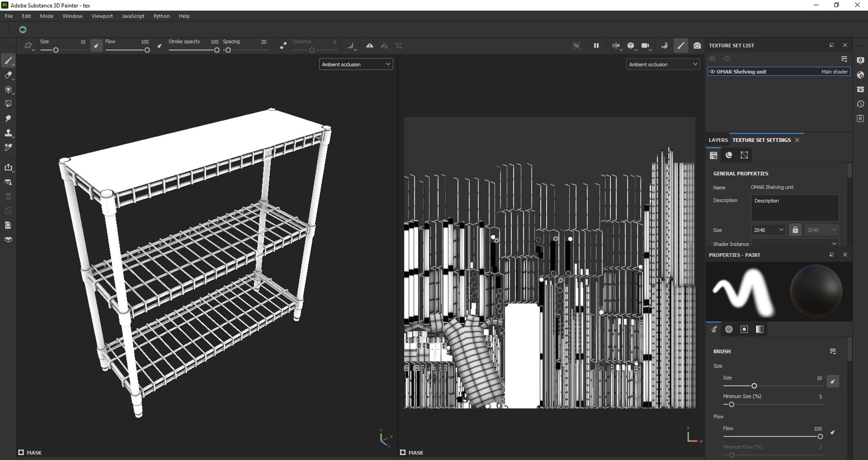
Task: Toggle lazy mouse in top toolbar
Action: click(283, 46)
